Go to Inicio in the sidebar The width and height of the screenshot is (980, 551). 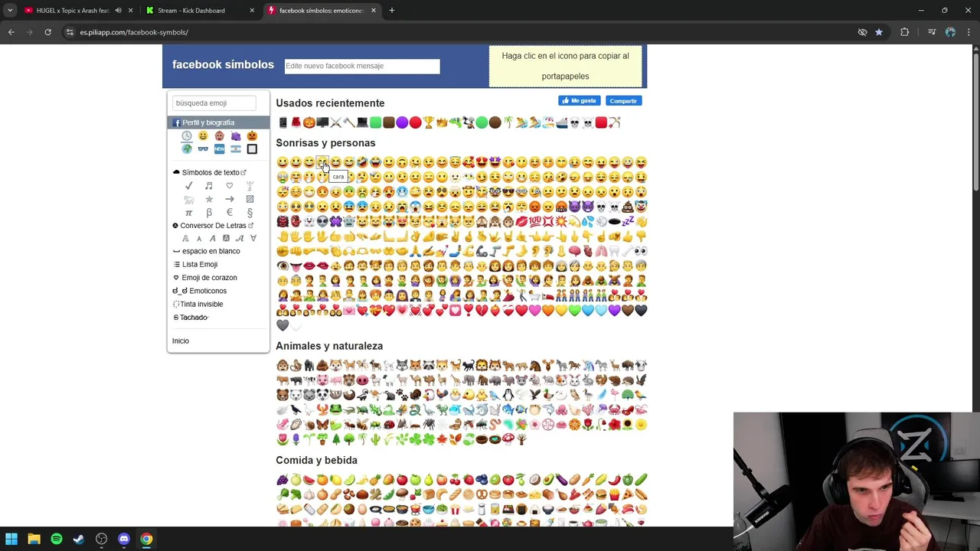(181, 341)
